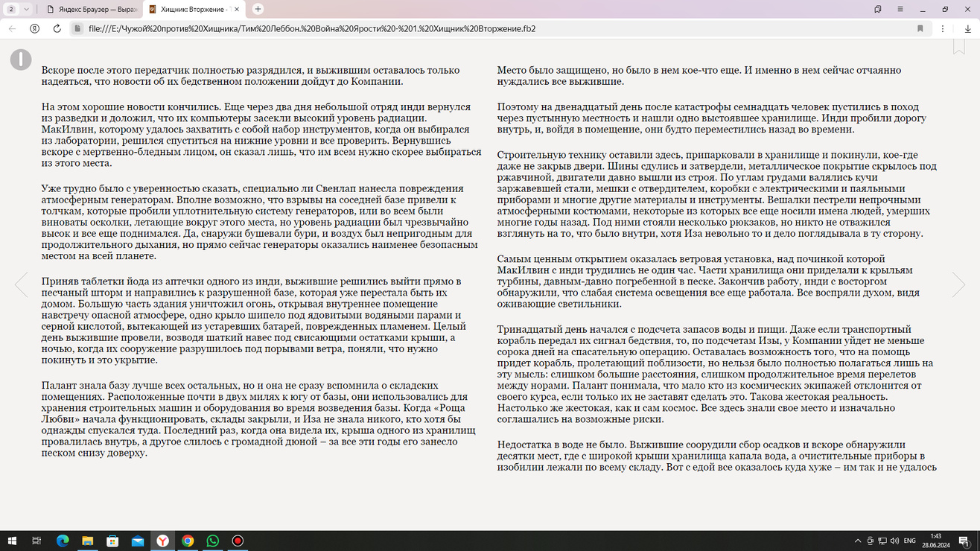Open the notification center icon

coord(964,541)
